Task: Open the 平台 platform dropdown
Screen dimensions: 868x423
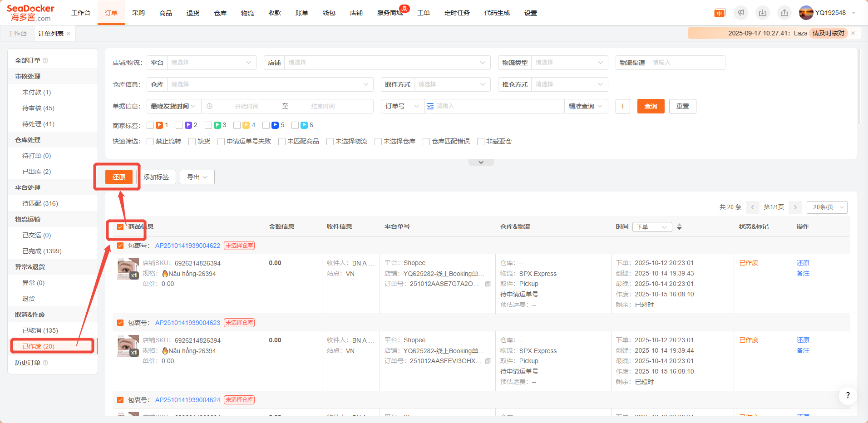Action: pos(211,63)
